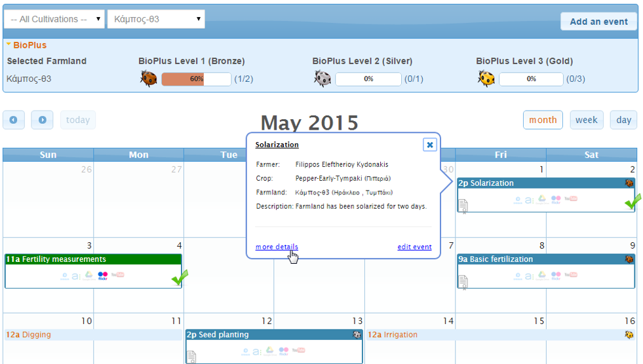Click Flickr icon in Basic fertilization event

[x=556, y=276]
